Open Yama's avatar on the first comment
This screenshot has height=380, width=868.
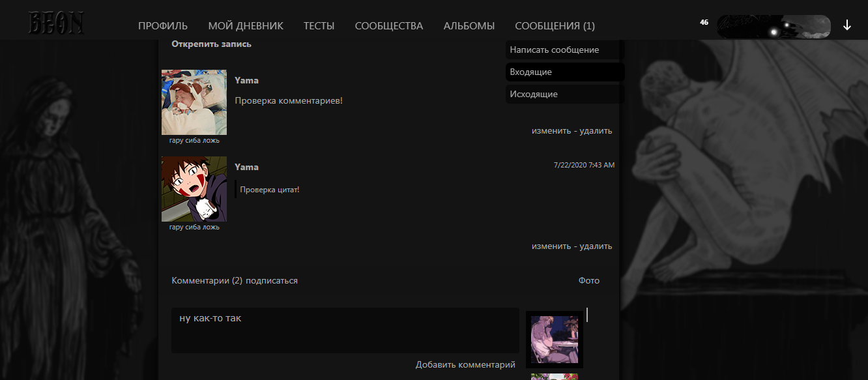click(194, 102)
